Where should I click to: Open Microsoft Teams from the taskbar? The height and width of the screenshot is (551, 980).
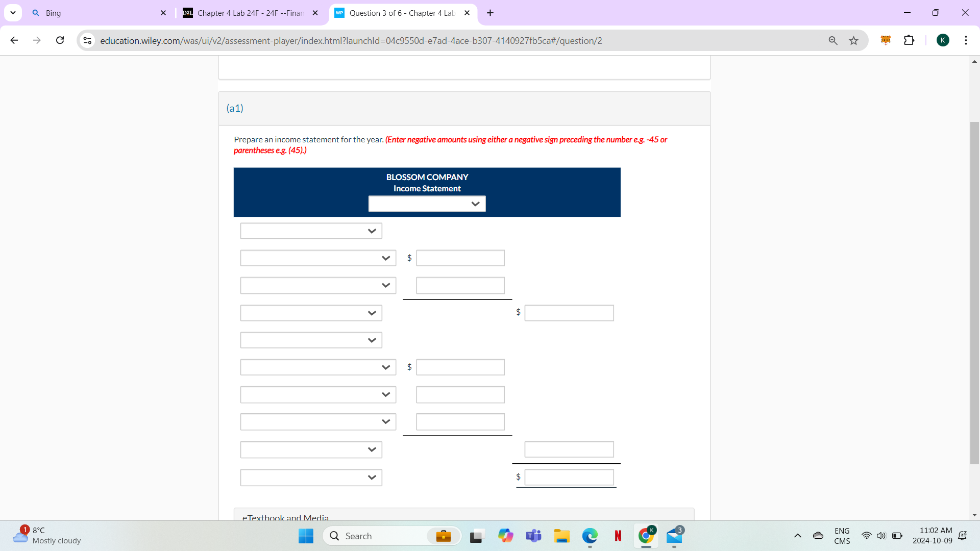(534, 536)
